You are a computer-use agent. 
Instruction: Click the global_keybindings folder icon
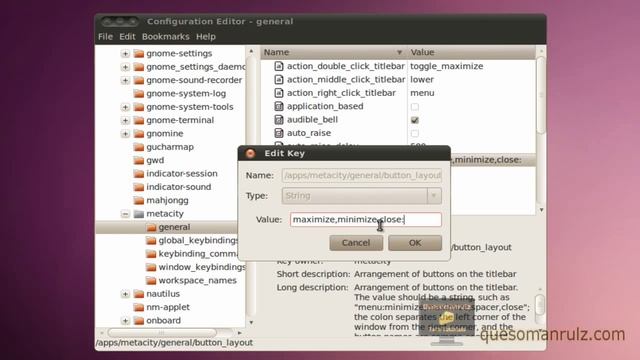151,240
